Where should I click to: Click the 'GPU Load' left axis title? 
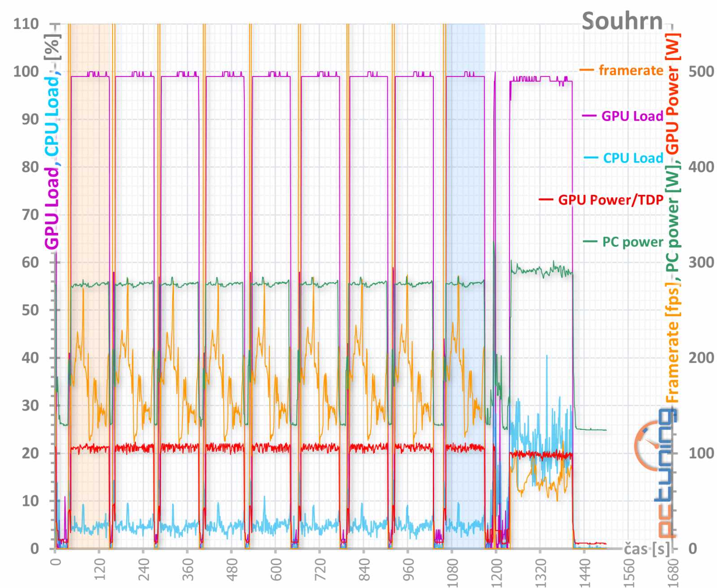point(52,208)
